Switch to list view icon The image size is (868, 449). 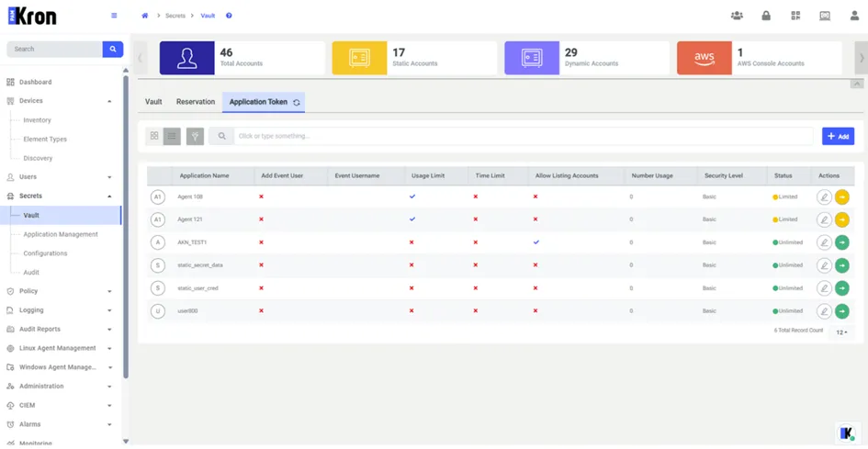[172, 136]
